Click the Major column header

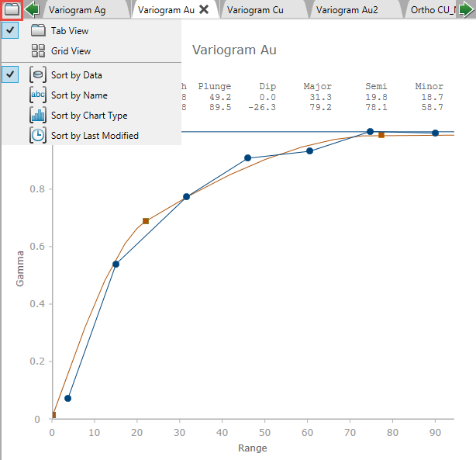point(318,86)
